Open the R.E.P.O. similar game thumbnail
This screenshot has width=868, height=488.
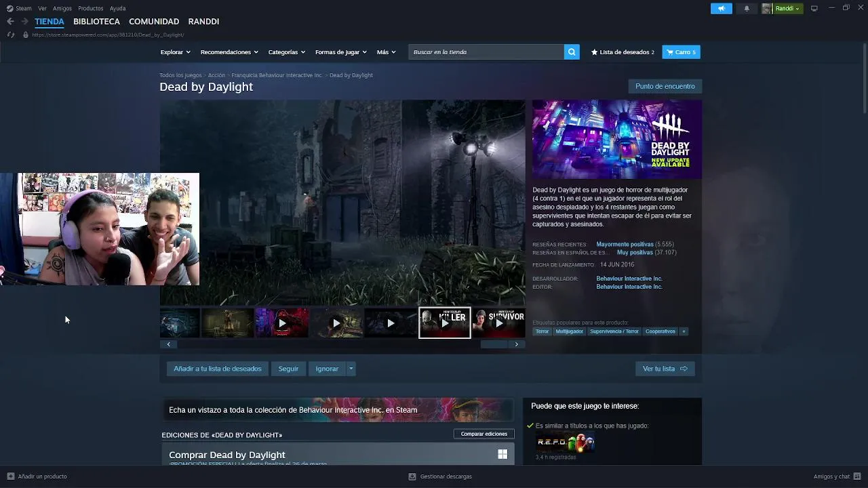click(x=565, y=443)
